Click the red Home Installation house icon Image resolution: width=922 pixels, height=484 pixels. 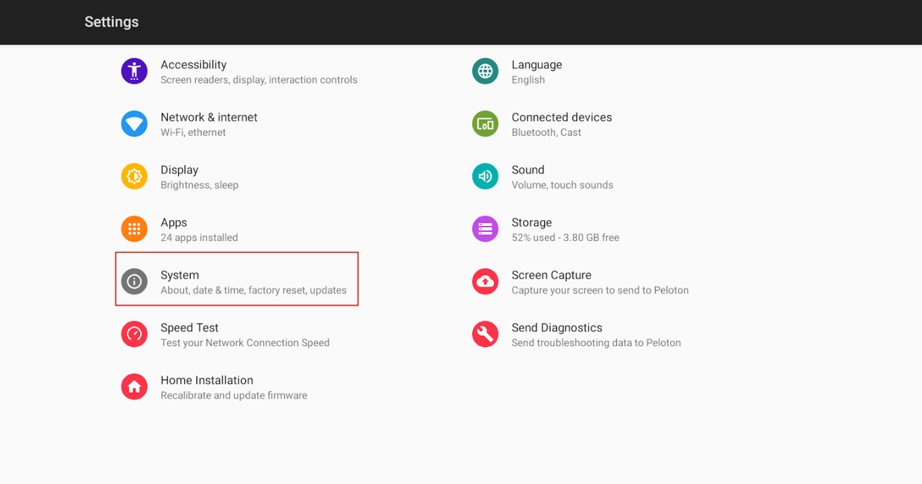tap(134, 387)
